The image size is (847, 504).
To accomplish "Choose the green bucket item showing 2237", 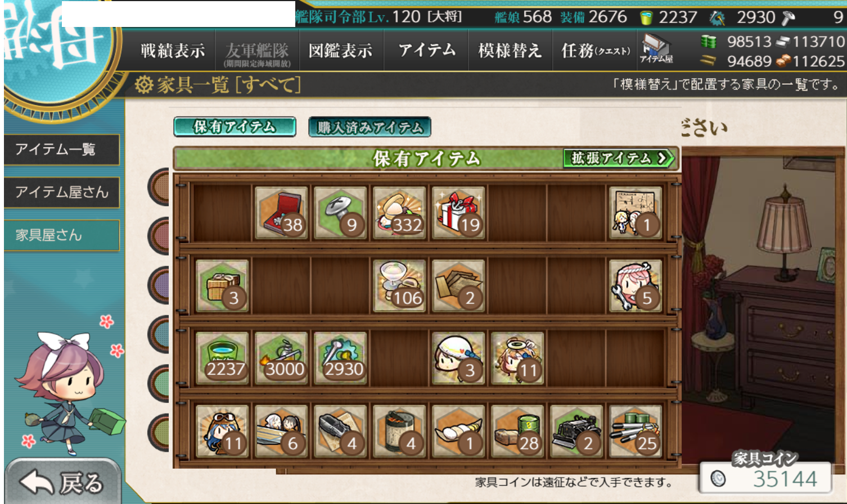I will coord(222,358).
